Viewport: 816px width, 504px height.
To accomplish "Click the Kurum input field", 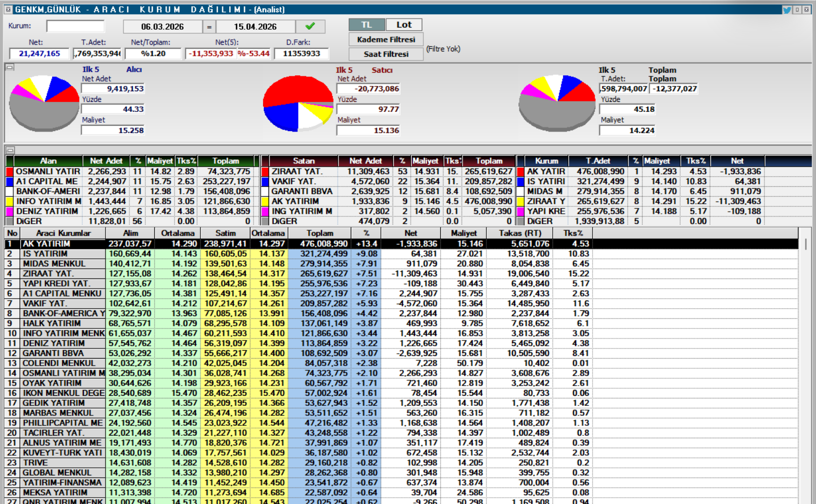I will [75, 26].
